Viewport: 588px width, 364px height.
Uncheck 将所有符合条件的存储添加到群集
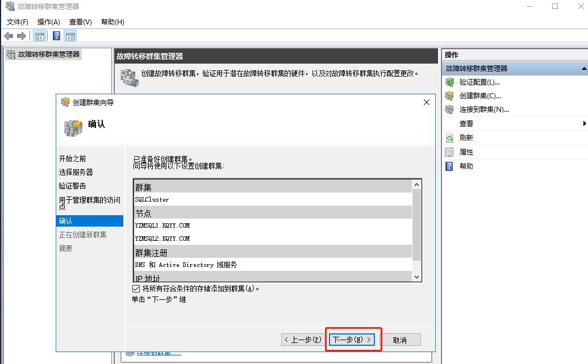coord(135,288)
